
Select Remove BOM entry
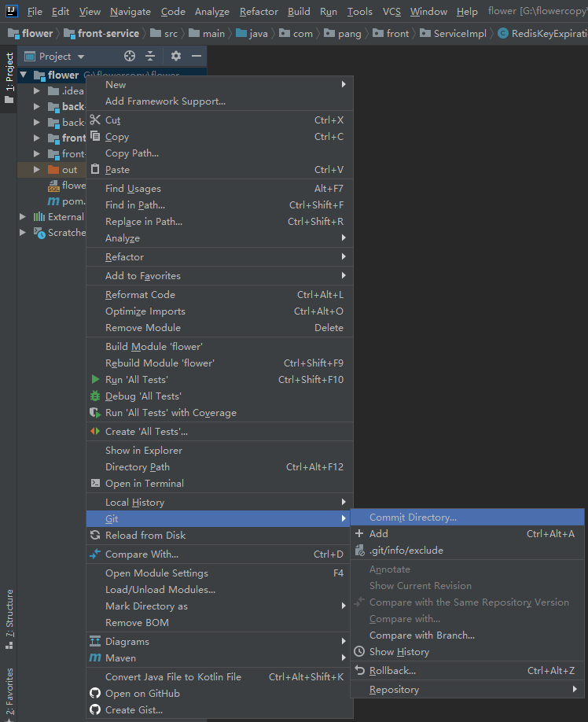[x=219, y=623]
